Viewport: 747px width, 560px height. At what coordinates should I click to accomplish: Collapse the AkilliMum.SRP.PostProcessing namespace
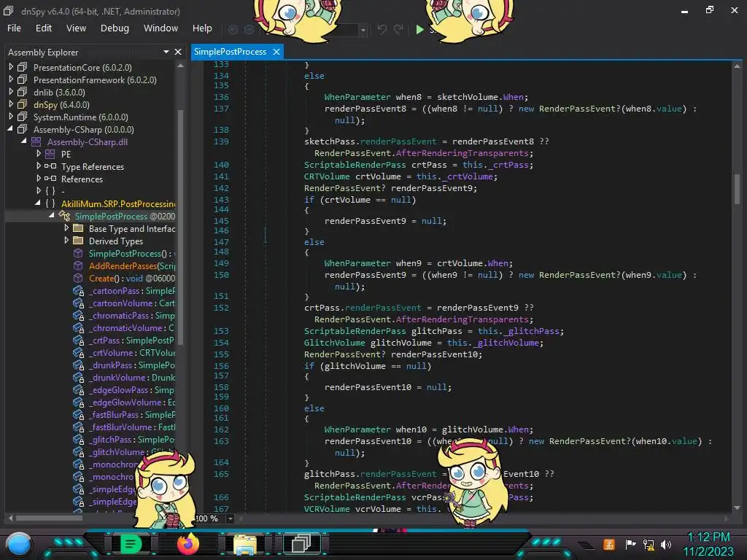pos(38,203)
